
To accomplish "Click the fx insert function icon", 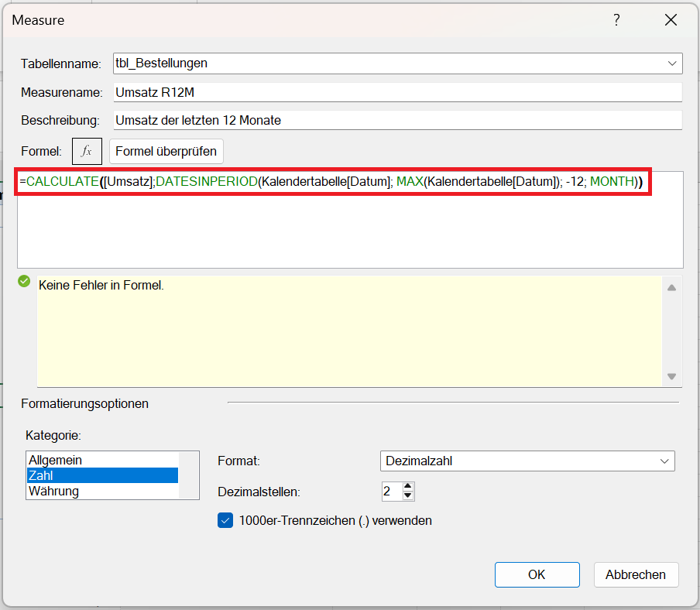I will click(87, 152).
